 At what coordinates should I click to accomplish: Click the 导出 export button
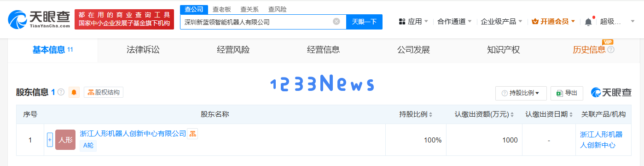point(567,93)
